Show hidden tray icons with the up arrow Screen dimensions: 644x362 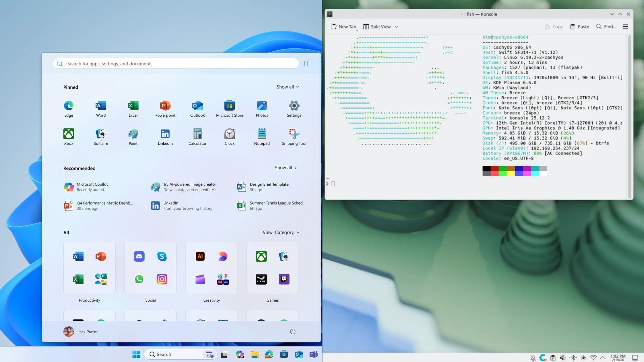[x=603, y=358]
